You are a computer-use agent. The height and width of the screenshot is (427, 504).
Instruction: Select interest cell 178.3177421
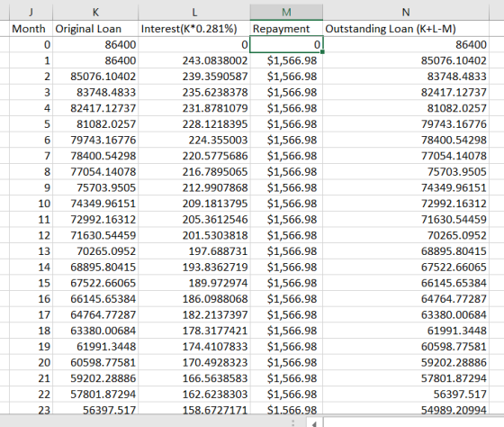coord(194,331)
